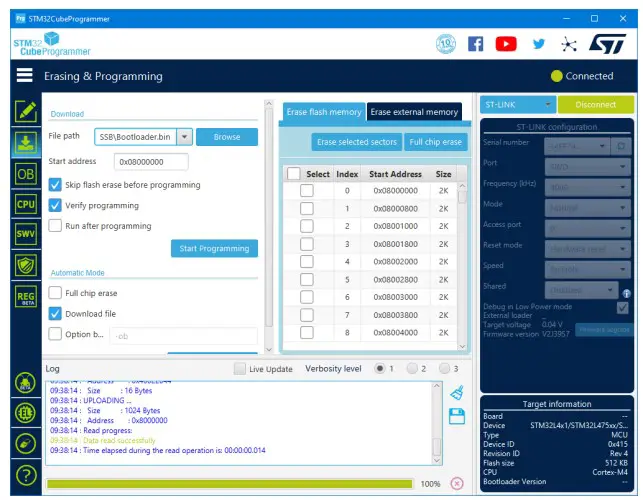Open the help question mark icon

pos(25,475)
